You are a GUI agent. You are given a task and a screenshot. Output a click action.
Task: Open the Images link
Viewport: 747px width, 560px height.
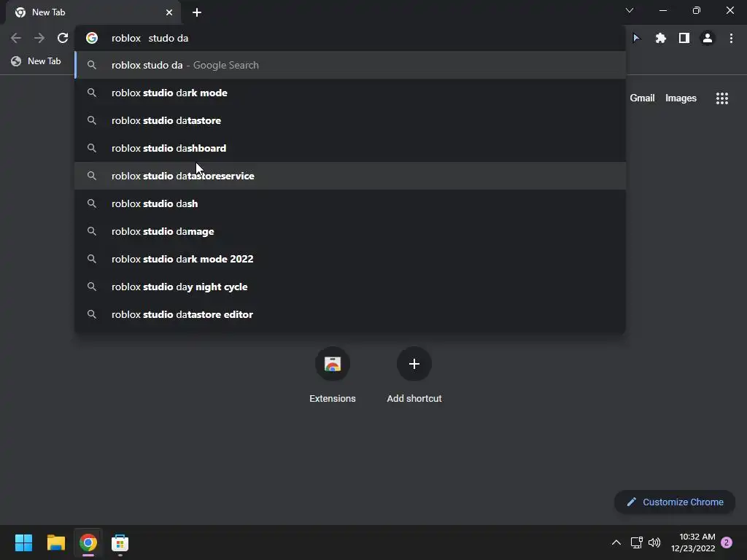point(681,98)
